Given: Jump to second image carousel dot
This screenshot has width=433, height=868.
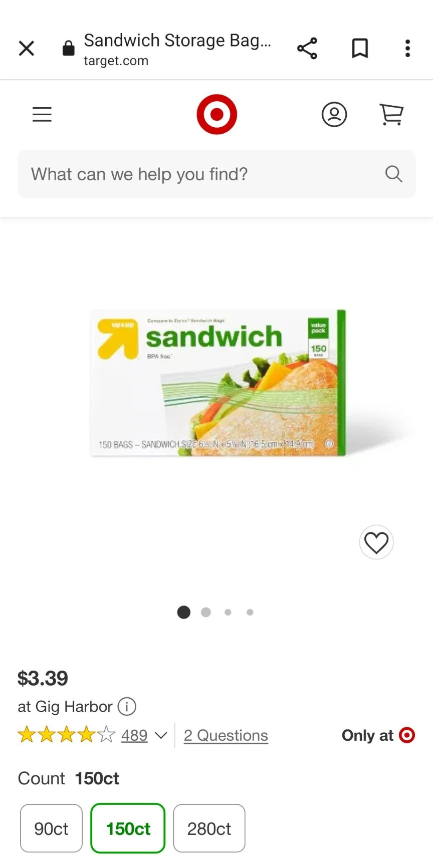Looking at the screenshot, I should tap(206, 612).
